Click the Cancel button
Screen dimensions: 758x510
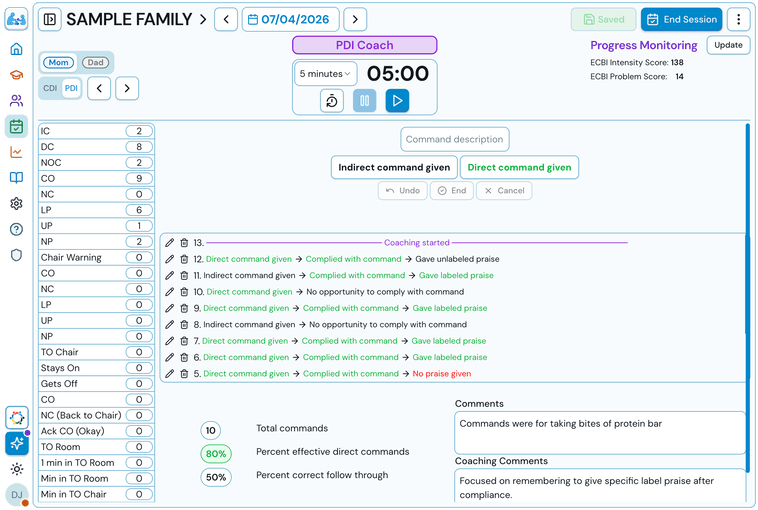[504, 190]
